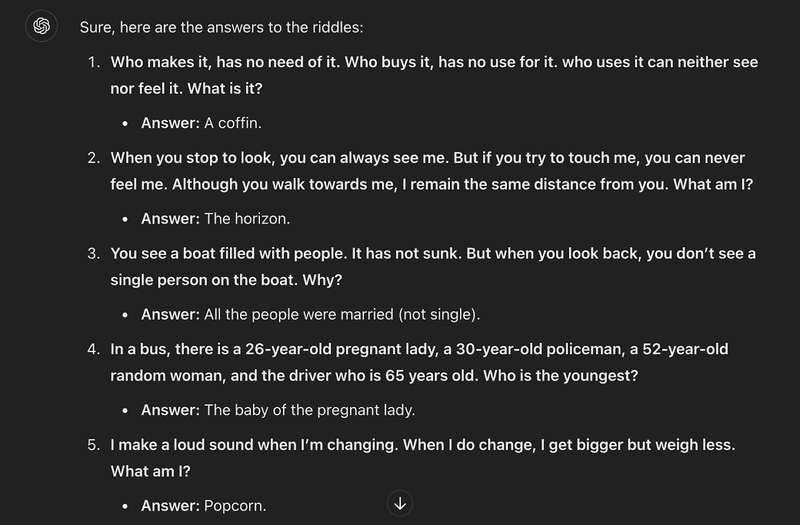
Task: Click 'The baby of the pregnant lady' answer
Action: [309, 410]
